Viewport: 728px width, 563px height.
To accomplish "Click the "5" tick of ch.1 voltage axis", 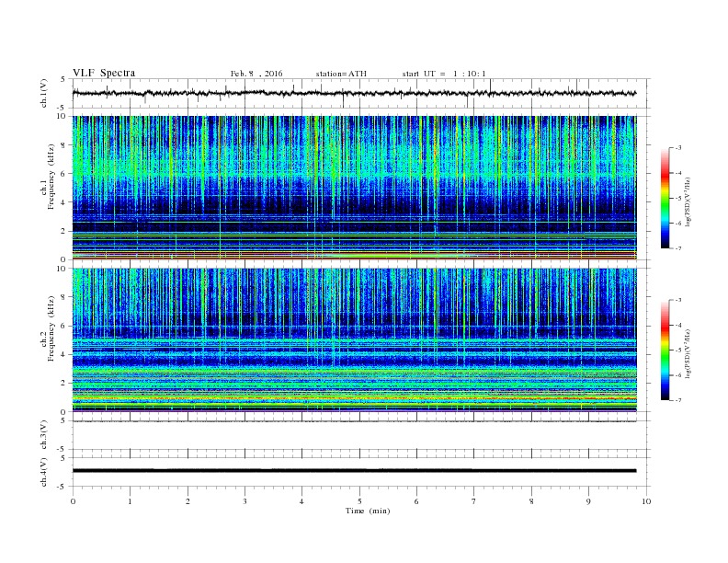I will 64,79.
